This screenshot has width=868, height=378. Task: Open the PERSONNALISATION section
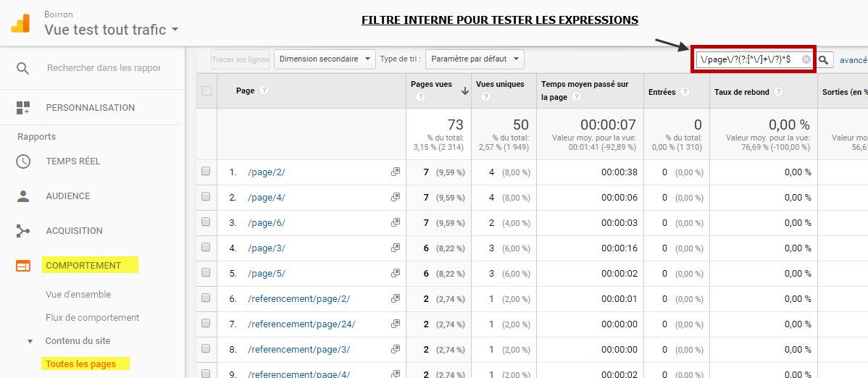click(x=91, y=107)
